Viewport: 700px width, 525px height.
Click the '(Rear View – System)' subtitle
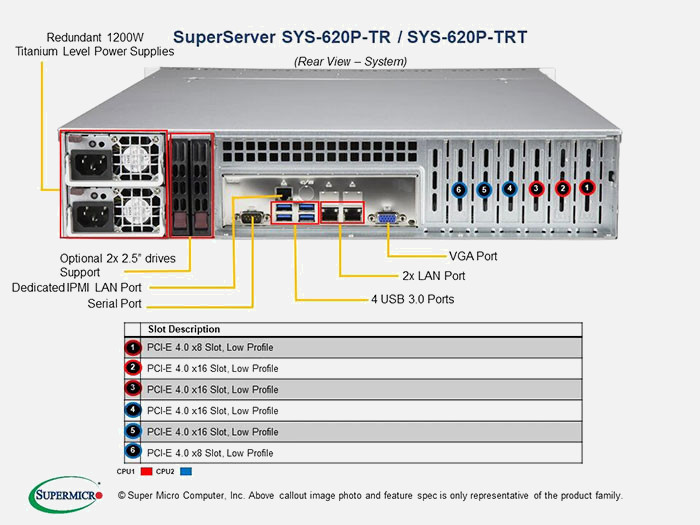(350, 62)
